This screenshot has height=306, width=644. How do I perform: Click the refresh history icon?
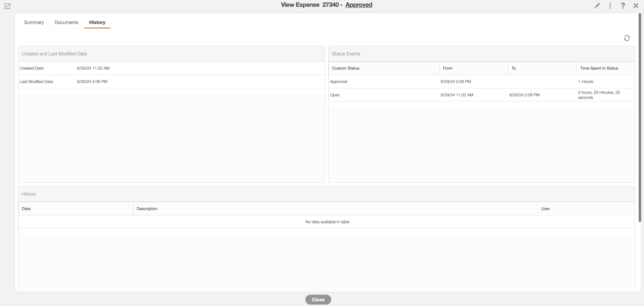(627, 38)
